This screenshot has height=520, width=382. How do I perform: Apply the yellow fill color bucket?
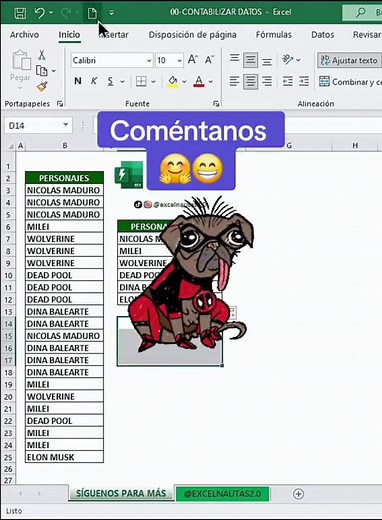pos(173,81)
